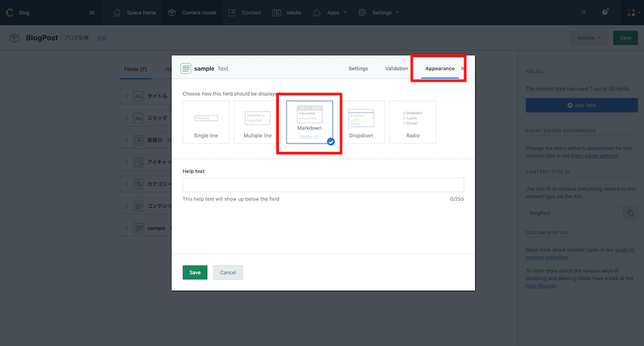The height and width of the screenshot is (346, 644).
Task: Choose the Dropdown appearance option
Action: pyautogui.click(x=361, y=122)
